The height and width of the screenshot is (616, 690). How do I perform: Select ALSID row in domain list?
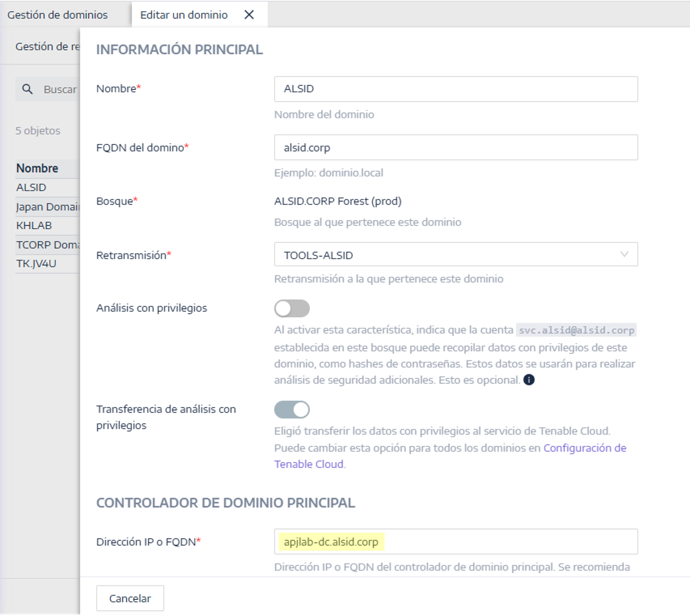(48, 187)
